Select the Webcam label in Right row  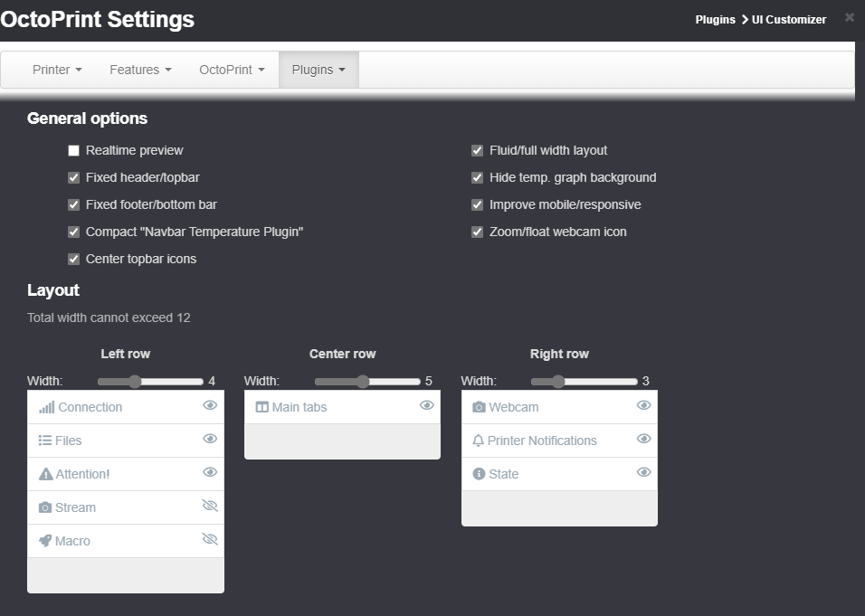tap(514, 408)
